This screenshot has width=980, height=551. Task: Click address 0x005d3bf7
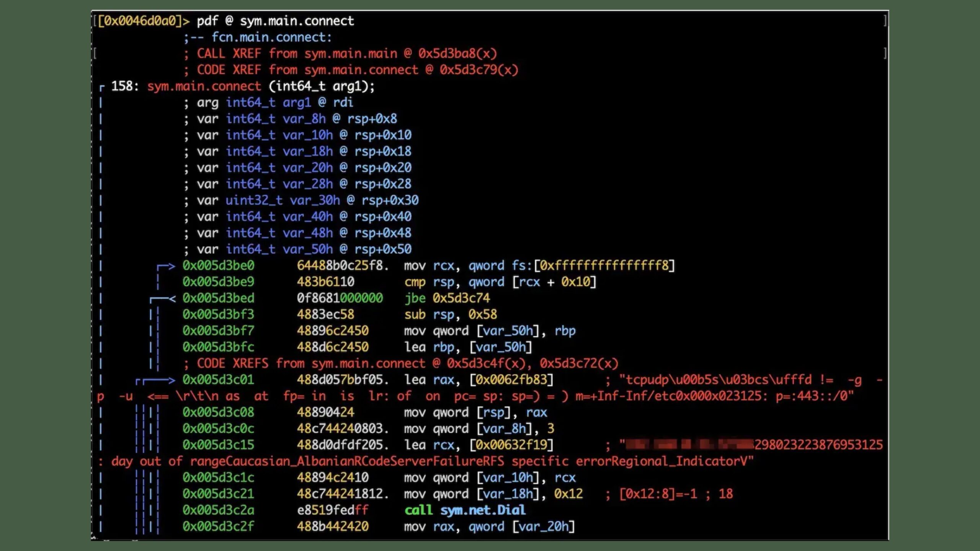[218, 331]
